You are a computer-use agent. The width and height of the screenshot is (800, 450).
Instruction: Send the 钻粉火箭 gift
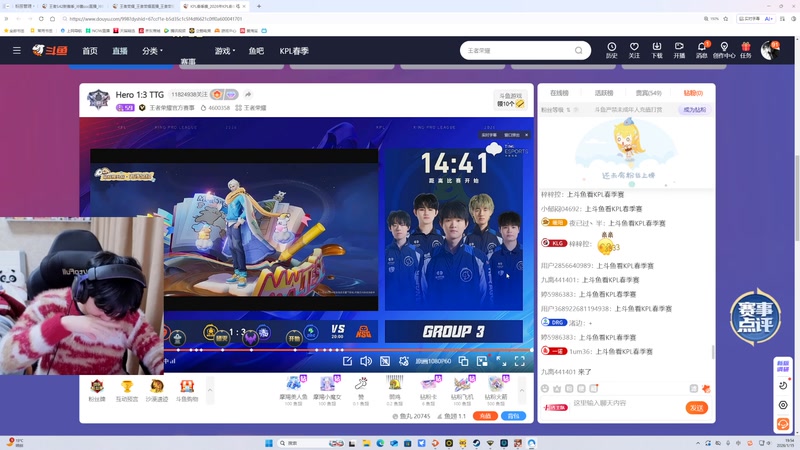(x=495, y=390)
